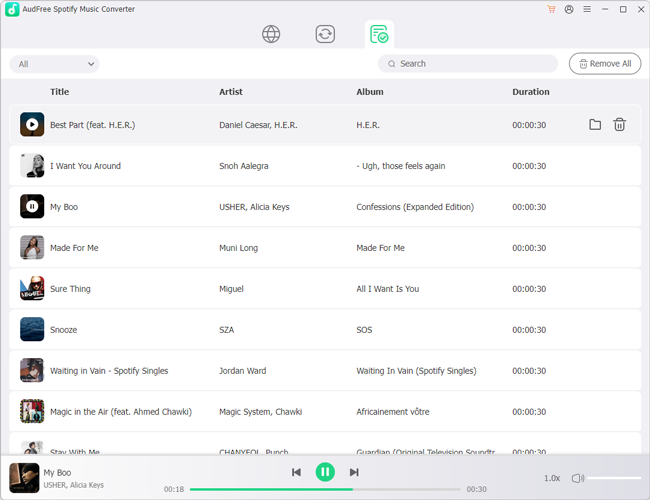This screenshot has width=650, height=500.
Task: Select Sure Thing album thumbnail
Action: (x=32, y=288)
